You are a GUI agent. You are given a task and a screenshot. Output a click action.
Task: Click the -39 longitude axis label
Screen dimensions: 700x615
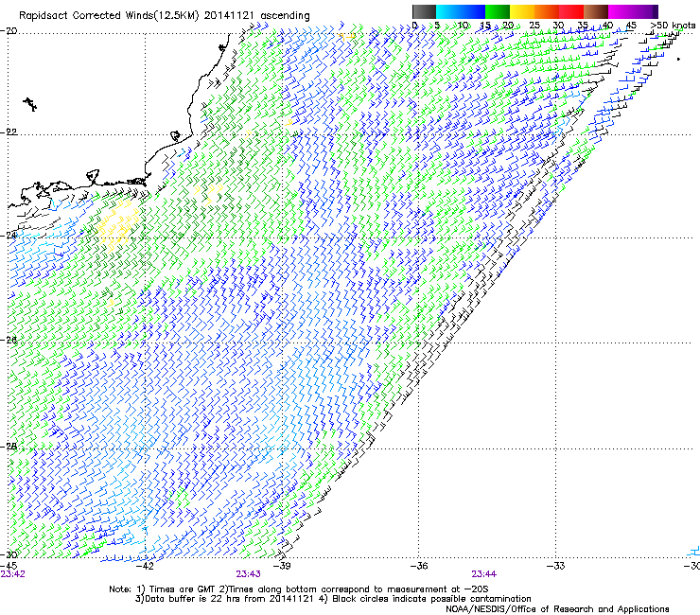point(282,566)
